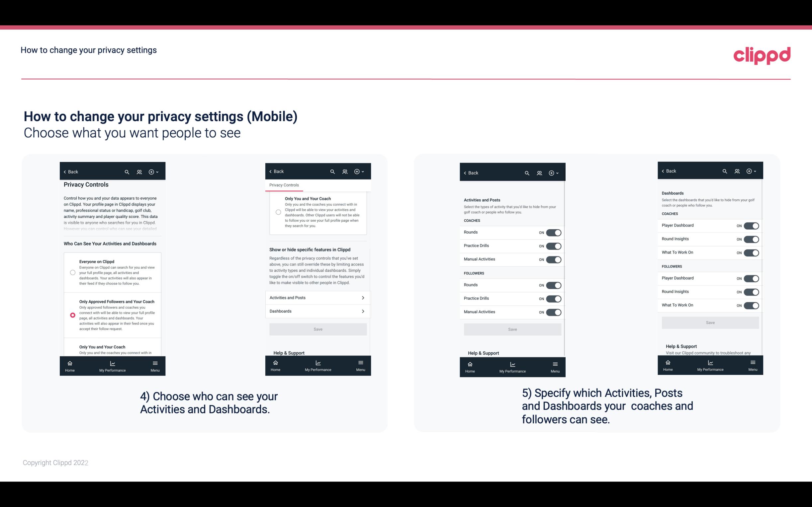812x507 pixels.
Task: Tap the Home icon in bottom navigation
Action: pyautogui.click(x=69, y=365)
